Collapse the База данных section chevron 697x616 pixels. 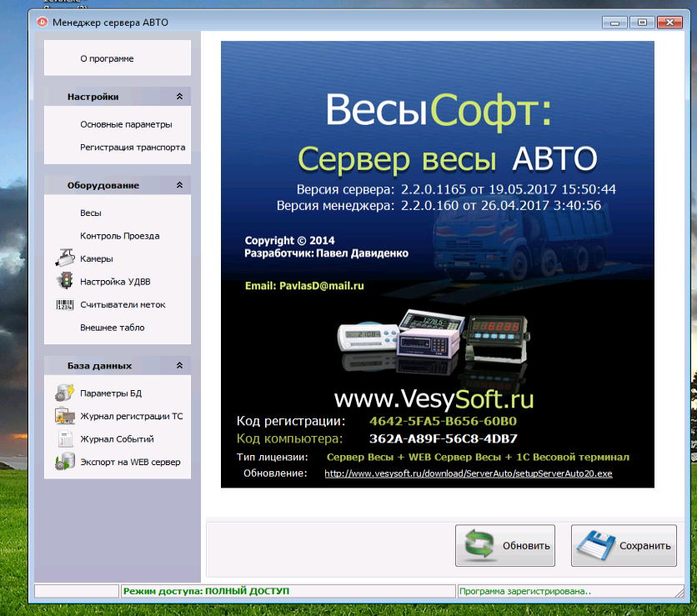point(179,365)
